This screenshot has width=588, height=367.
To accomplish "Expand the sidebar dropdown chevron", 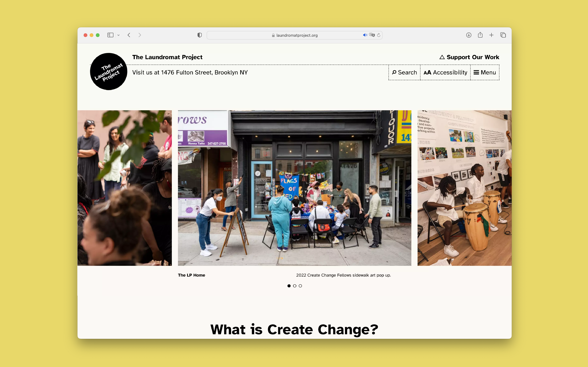I will (x=119, y=35).
